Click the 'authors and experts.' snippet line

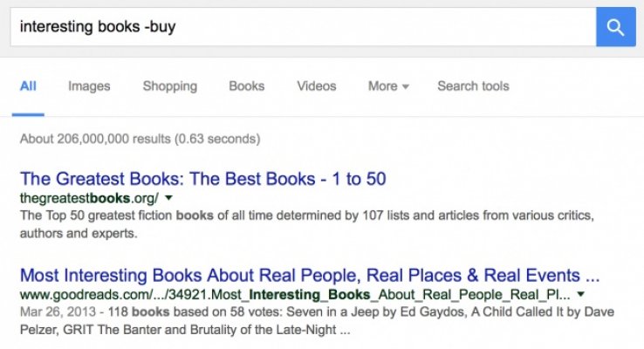point(79,234)
